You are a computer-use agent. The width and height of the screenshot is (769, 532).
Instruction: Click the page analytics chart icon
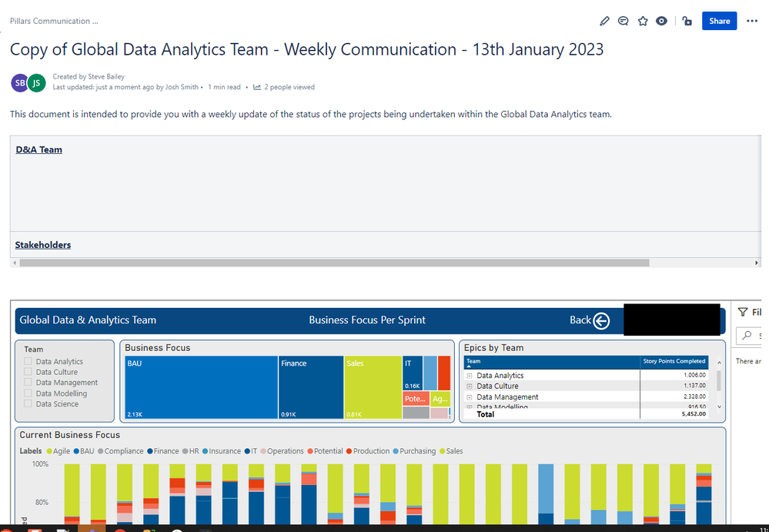pos(257,87)
